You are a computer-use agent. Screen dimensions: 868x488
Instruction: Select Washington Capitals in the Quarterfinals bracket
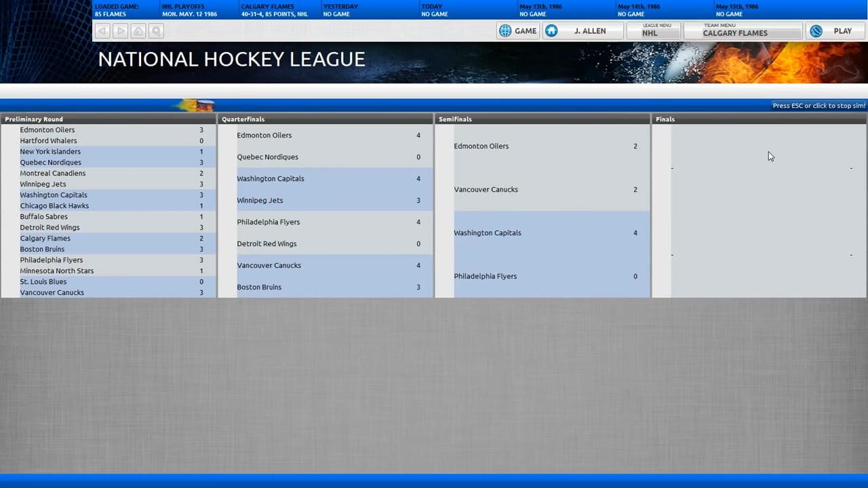coord(270,178)
